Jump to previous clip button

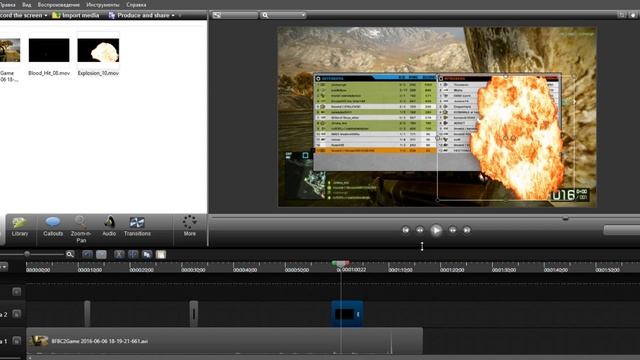pos(405,230)
